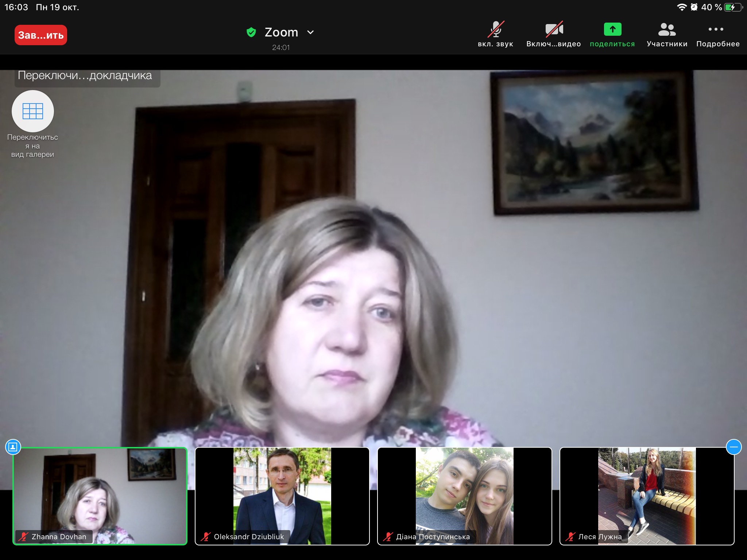Collapse thumbnails with blue minus button
This screenshot has height=560, width=747.
734,447
